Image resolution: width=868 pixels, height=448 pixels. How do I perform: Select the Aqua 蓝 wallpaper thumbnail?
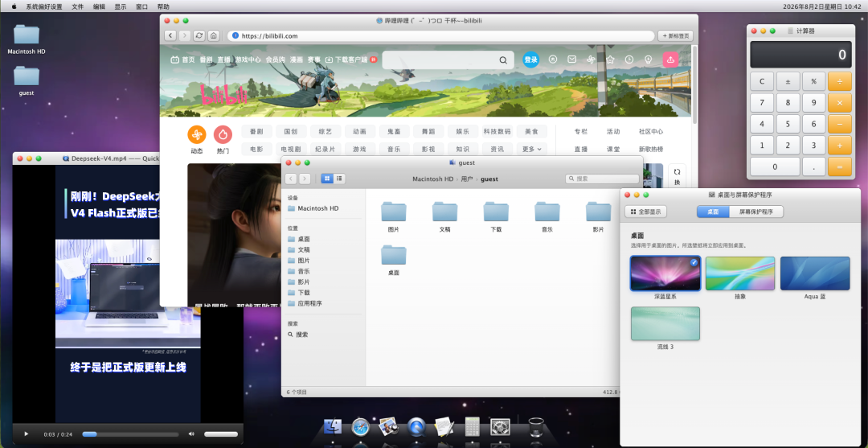pyautogui.click(x=815, y=273)
